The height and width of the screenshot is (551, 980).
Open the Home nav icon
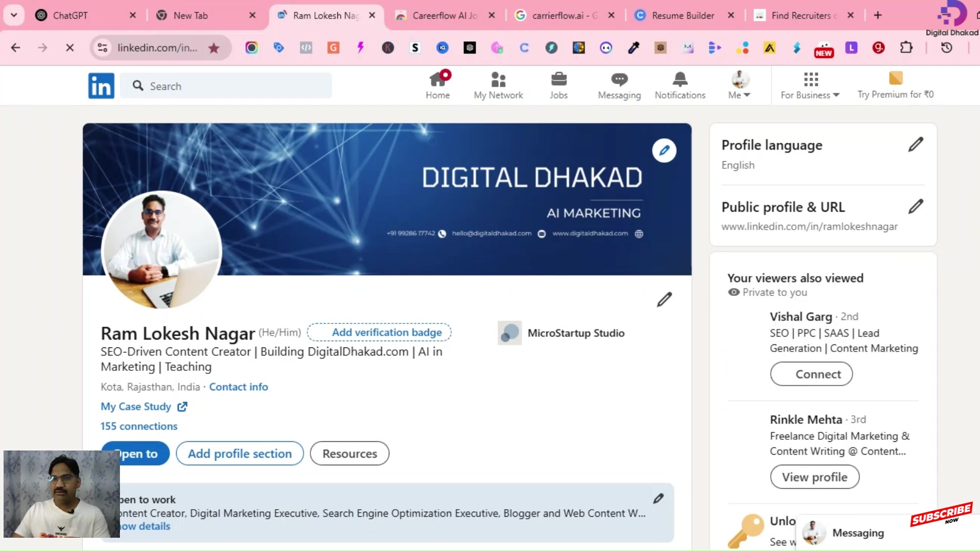438,85
